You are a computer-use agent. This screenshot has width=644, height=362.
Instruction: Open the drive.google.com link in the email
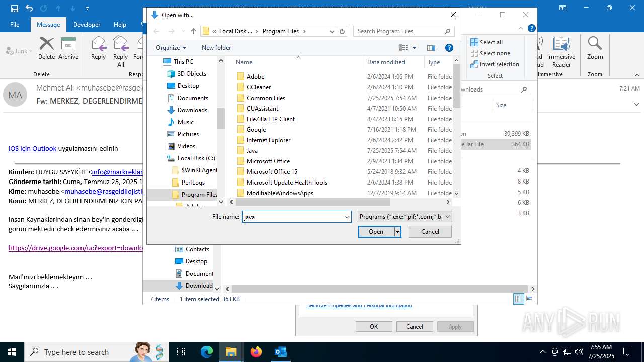pos(76,248)
